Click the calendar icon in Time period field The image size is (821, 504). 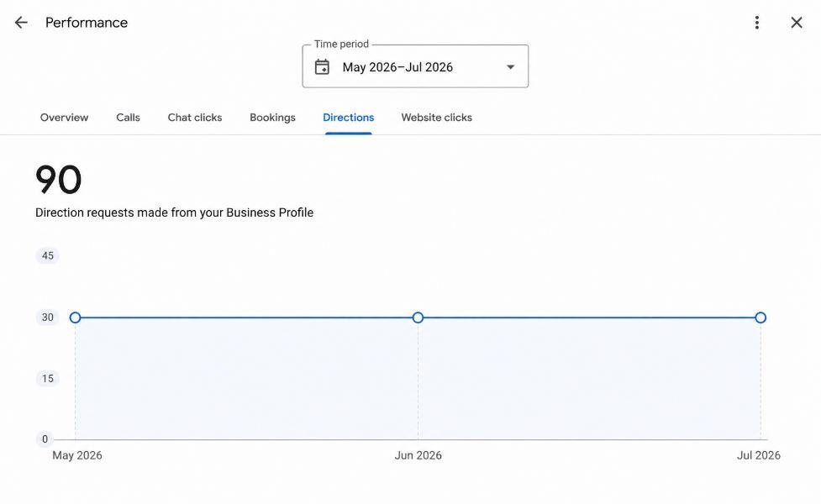coord(322,67)
